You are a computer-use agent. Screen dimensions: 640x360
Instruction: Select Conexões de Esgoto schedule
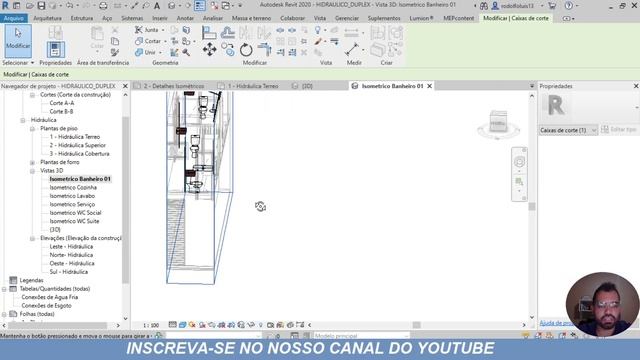pyautogui.click(x=47, y=306)
